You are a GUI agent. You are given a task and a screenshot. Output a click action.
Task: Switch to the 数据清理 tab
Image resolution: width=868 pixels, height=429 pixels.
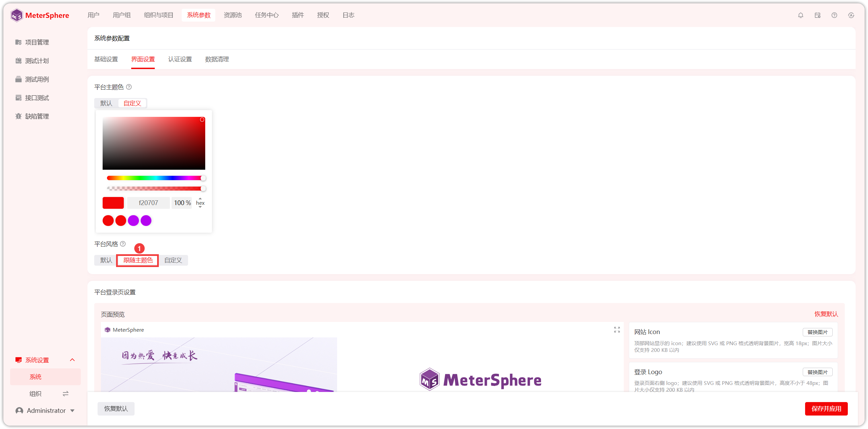point(217,59)
